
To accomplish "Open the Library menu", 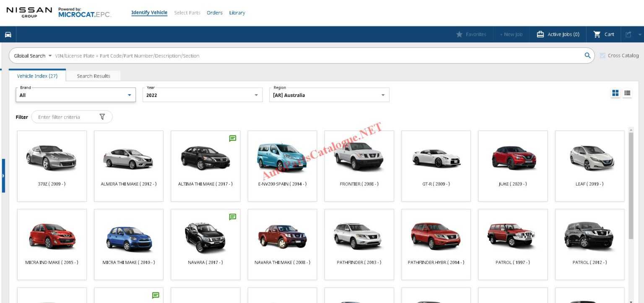I will tap(237, 13).
